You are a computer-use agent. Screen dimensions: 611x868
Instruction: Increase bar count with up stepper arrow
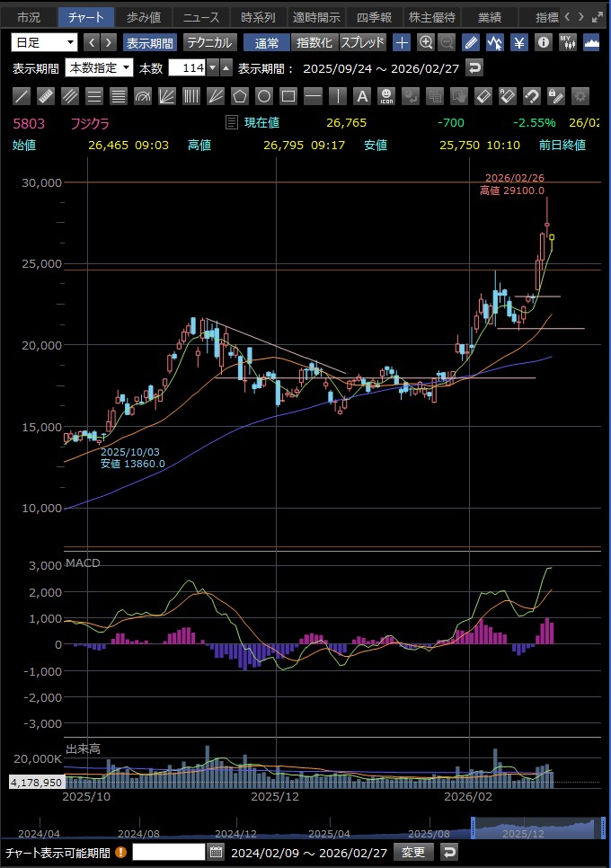[226, 68]
